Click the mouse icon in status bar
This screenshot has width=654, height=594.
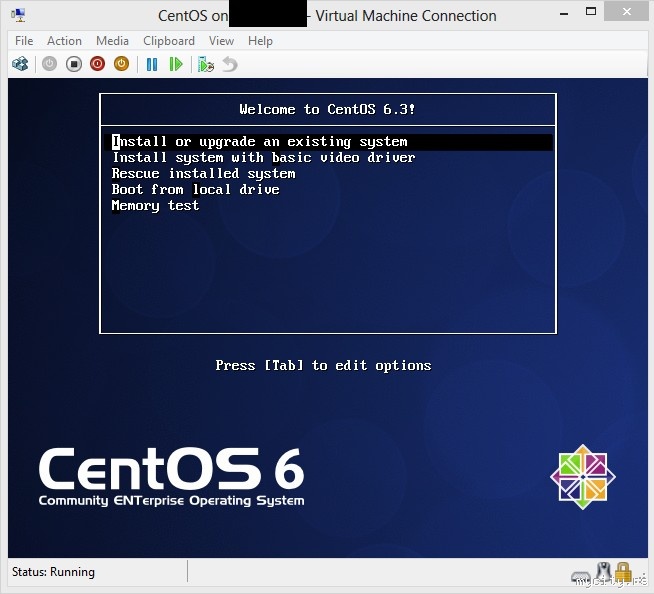click(604, 572)
